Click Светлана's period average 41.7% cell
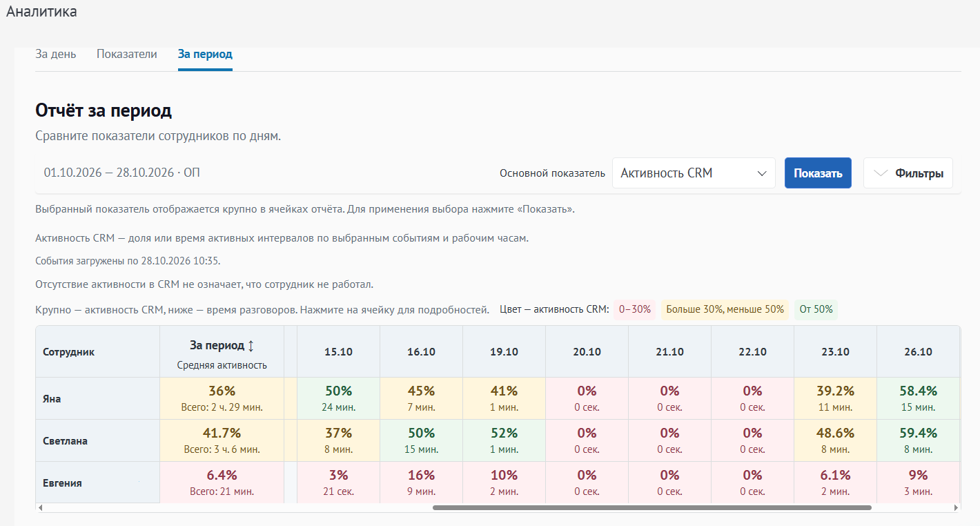 point(222,440)
